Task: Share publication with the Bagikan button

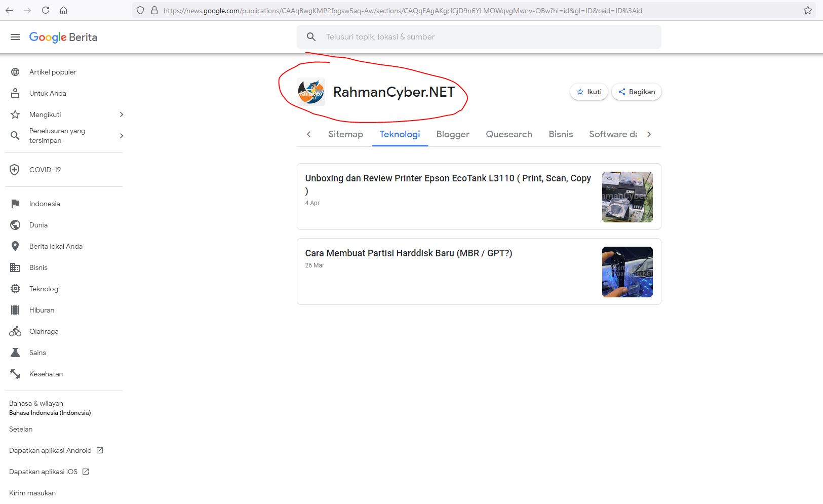Action: click(637, 92)
